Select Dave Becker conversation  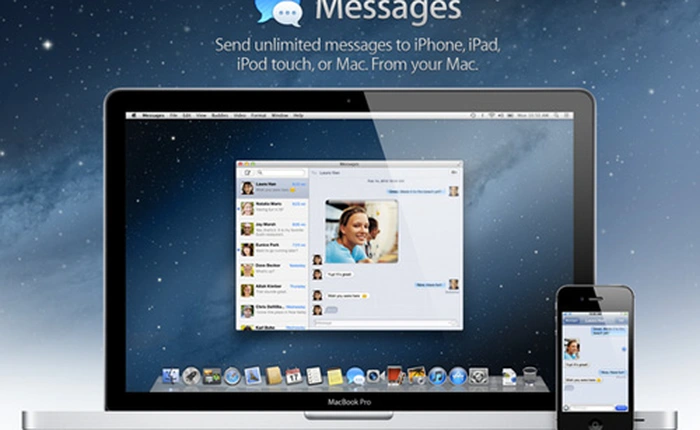tap(272, 270)
